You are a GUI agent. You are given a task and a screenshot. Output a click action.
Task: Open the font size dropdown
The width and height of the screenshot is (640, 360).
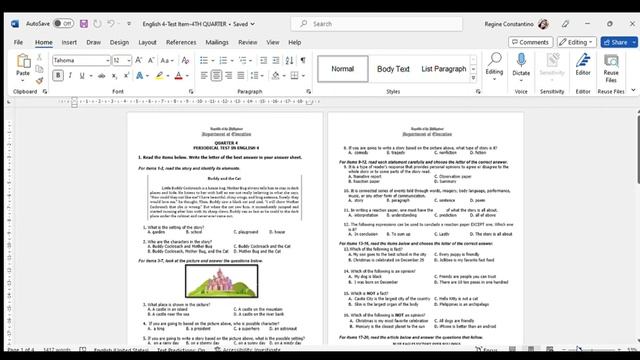129,60
